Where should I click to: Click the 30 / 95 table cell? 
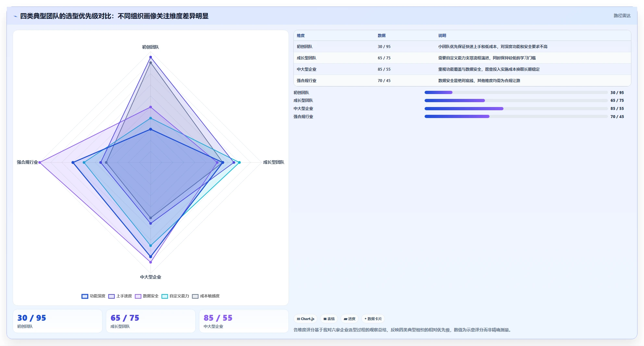pos(384,47)
